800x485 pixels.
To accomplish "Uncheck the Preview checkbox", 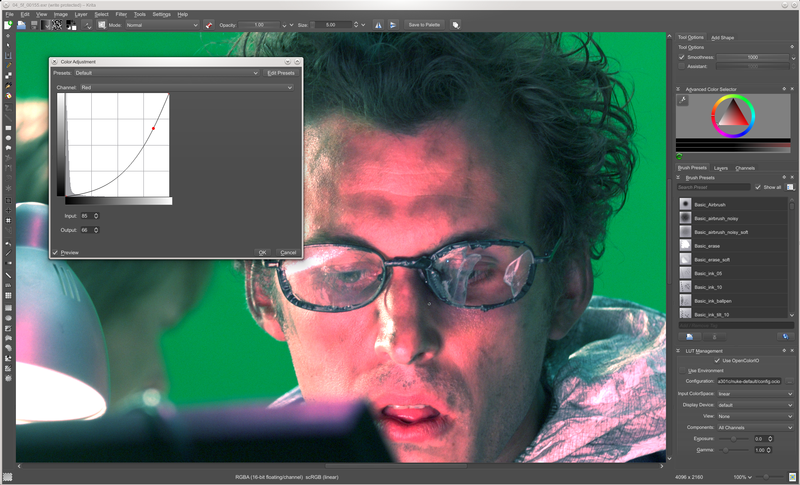I will (x=55, y=252).
